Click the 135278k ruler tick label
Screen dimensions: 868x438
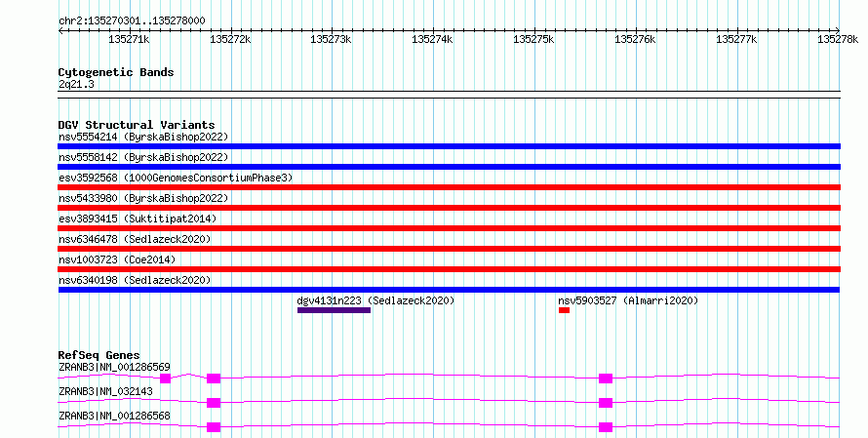838,40
